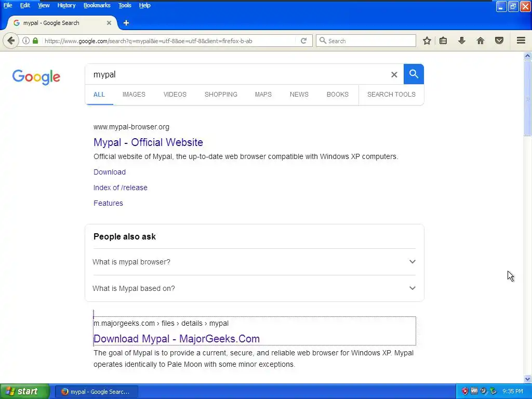532x399 pixels.
Task: Expand 'What is Mypal based on?' question
Action: (x=254, y=288)
